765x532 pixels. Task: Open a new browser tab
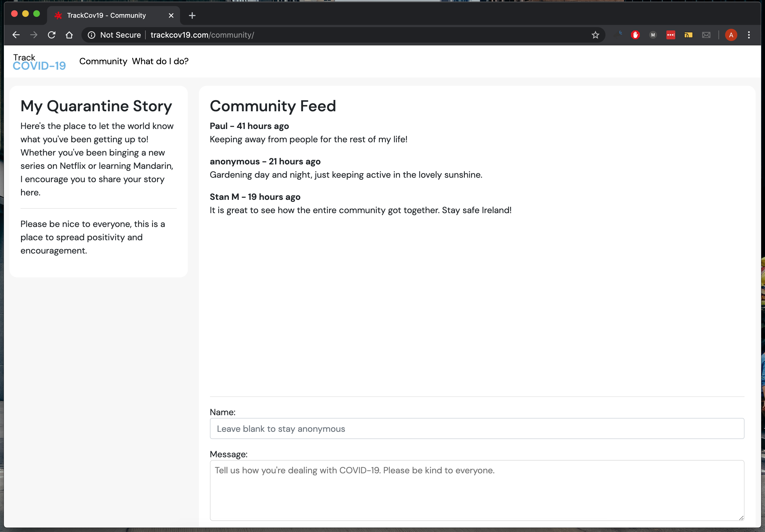coord(192,15)
